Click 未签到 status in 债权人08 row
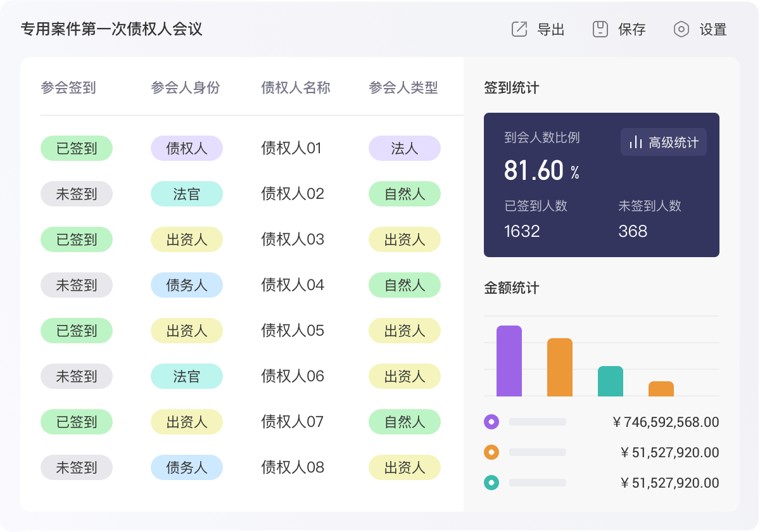The width and height of the screenshot is (760, 532). [77, 467]
